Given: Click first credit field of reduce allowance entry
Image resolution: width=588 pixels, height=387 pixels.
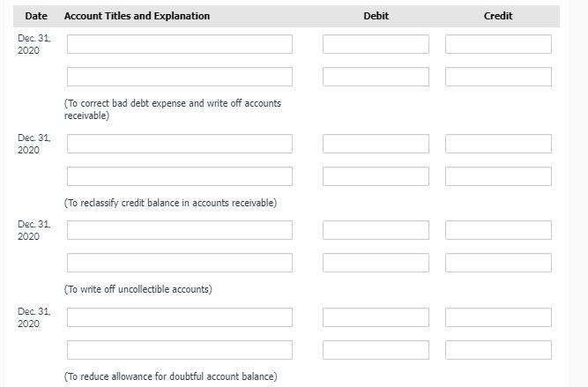Looking at the screenshot, I should point(498,317).
